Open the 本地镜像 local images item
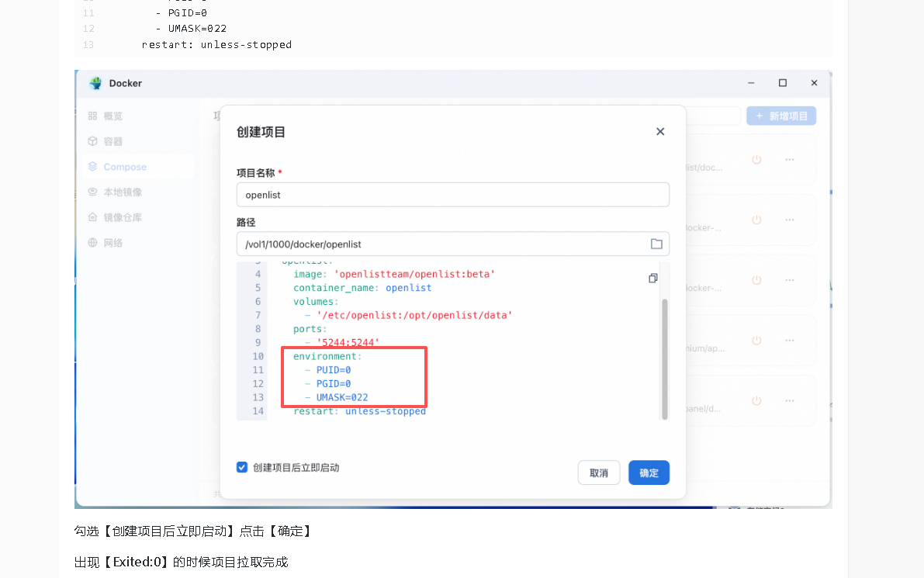The width and height of the screenshot is (924, 578). (115, 192)
